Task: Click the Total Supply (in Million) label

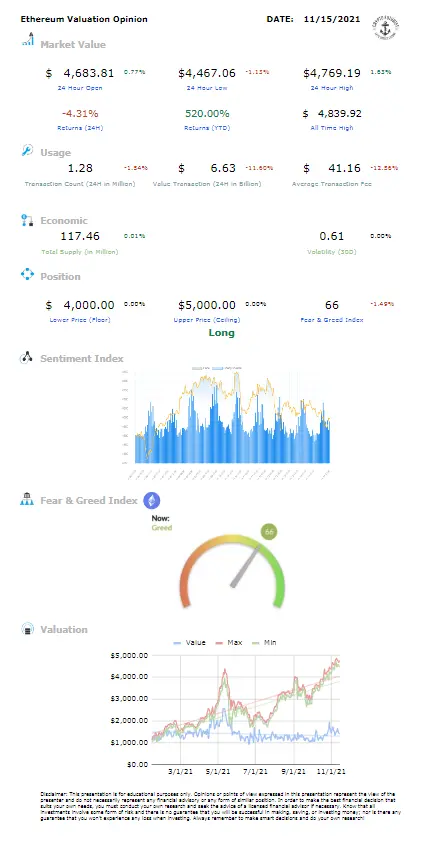Action: [80, 251]
